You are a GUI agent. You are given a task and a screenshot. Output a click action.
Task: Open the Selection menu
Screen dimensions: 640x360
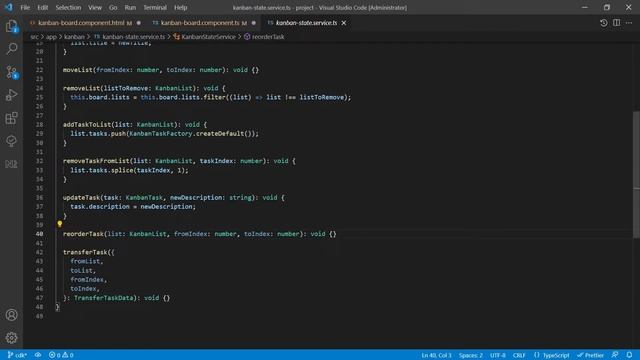tap(68, 7)
